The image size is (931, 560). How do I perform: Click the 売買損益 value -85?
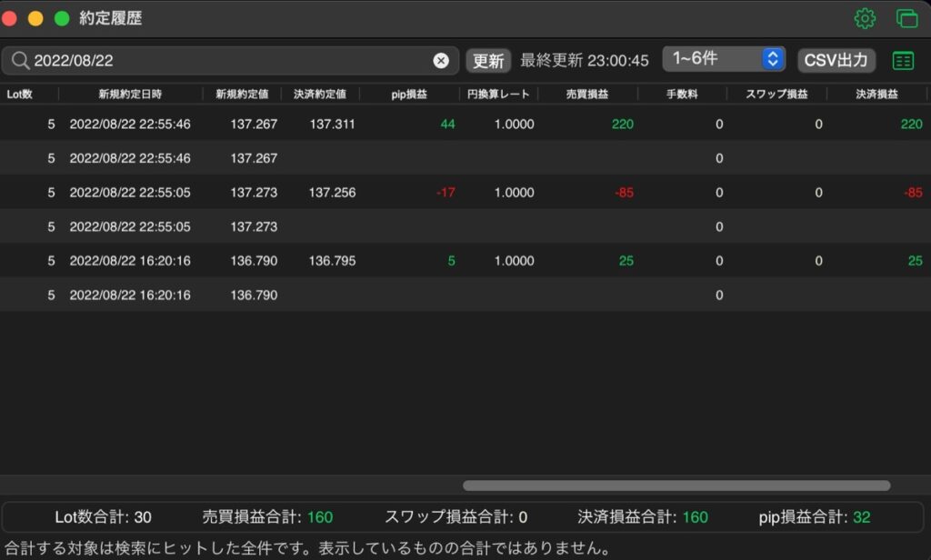tap(624, 193)
